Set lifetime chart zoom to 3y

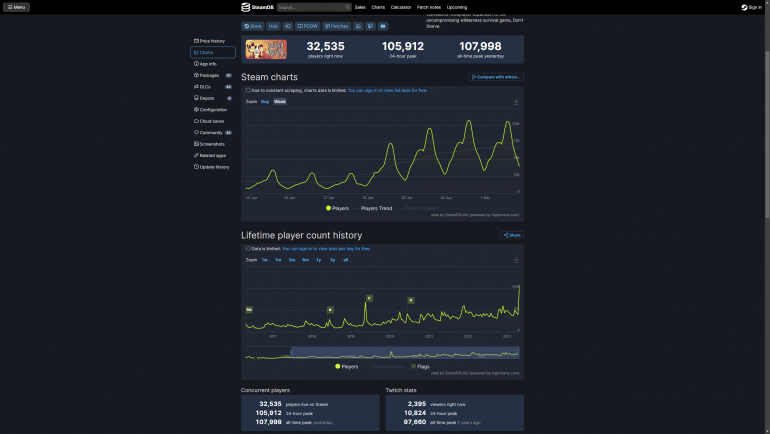(332, 260)
